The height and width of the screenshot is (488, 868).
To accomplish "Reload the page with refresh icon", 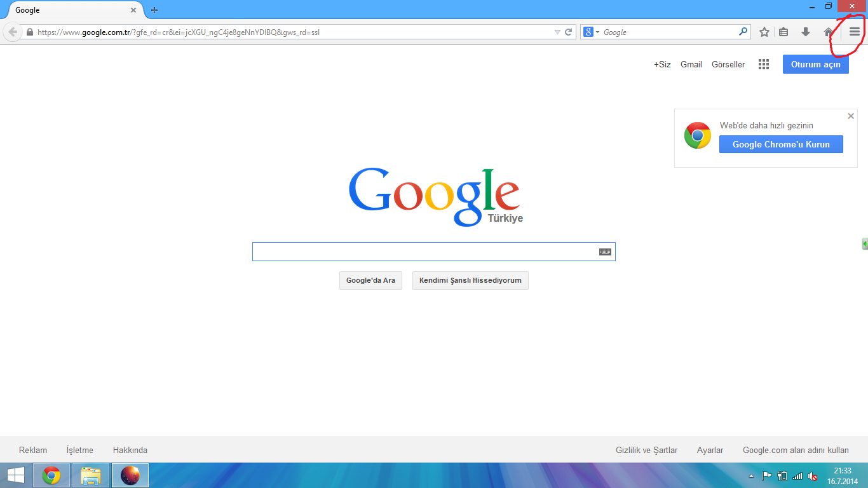I will 569,32.
